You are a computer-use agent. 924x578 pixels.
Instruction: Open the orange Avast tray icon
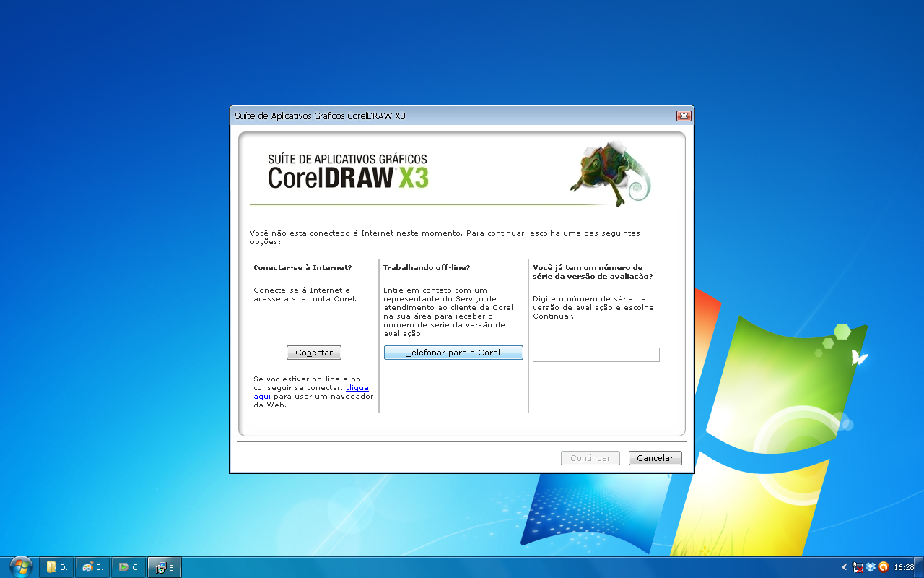pyautogui.click(x=883, y=567)
